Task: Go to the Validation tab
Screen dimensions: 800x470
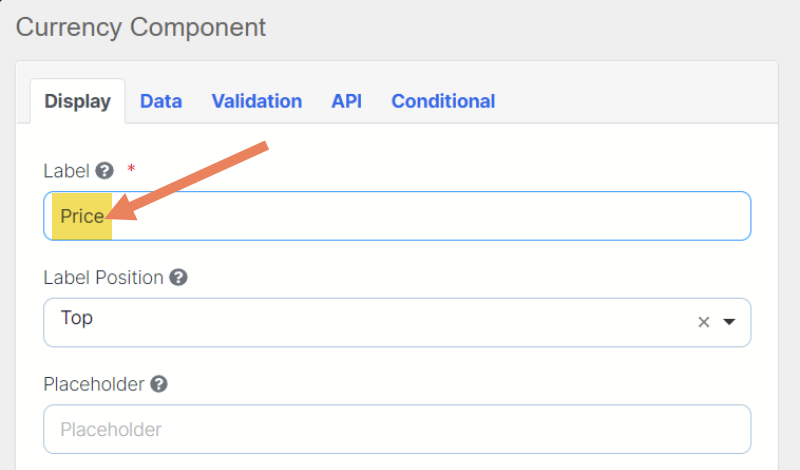Action: click(257, 101)
